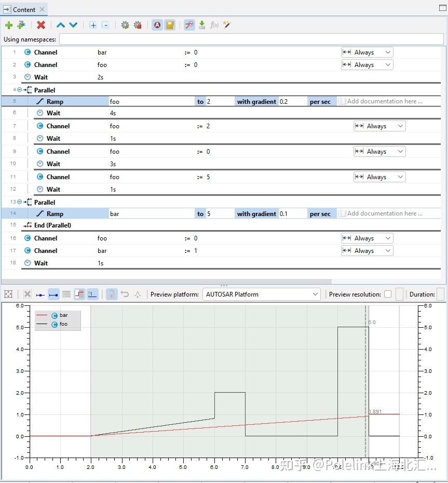Collapse the Parallel block at row 13

pos(20,202)
